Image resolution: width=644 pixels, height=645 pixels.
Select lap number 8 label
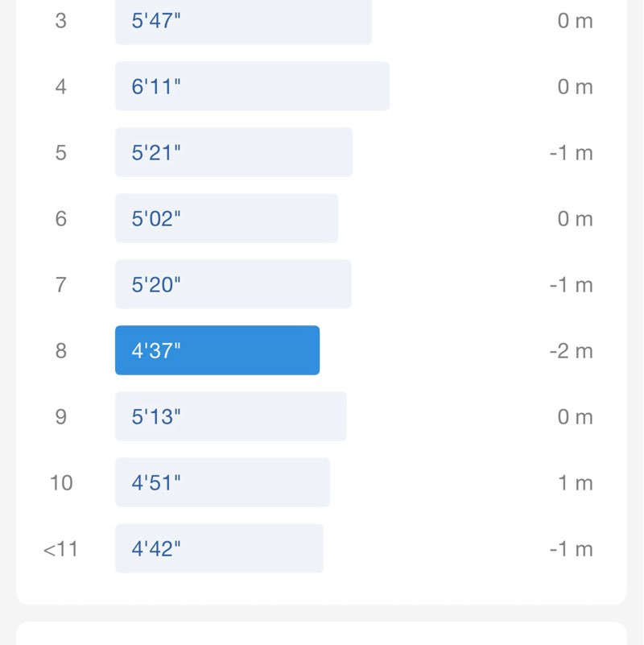pyautogui.click(x=61, y=350)
